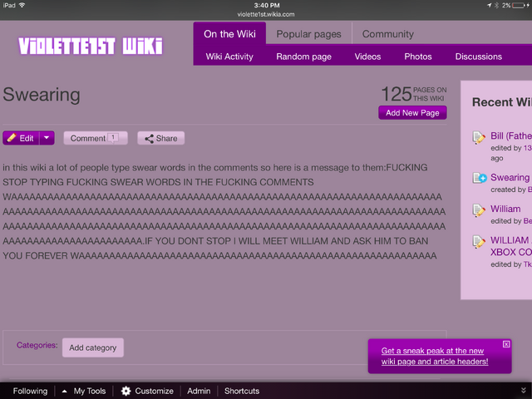The image size is (532, 399).
Task: Click the Edit pencil icon
Action: click(x=12, y=138)
